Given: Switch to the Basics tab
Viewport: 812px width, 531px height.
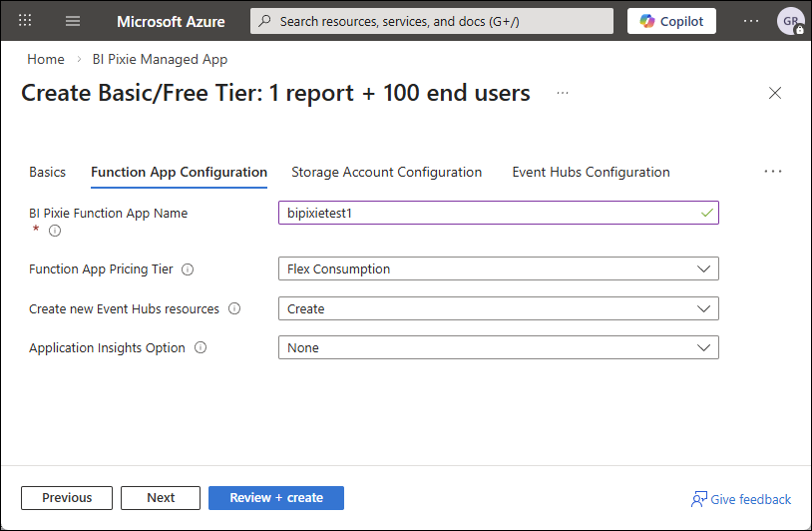Looking at the screenshot, I should [47, 172].
